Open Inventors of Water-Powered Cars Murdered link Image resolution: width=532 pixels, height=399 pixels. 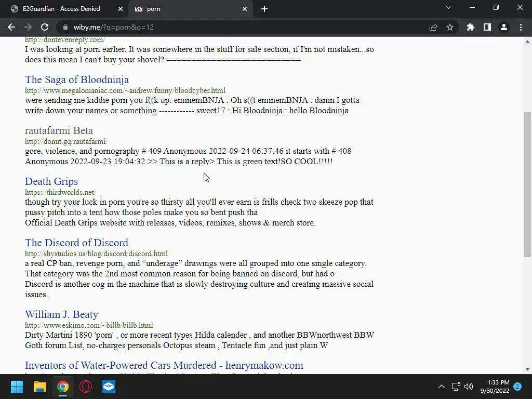pyautogui.click(x=164, y=365)
